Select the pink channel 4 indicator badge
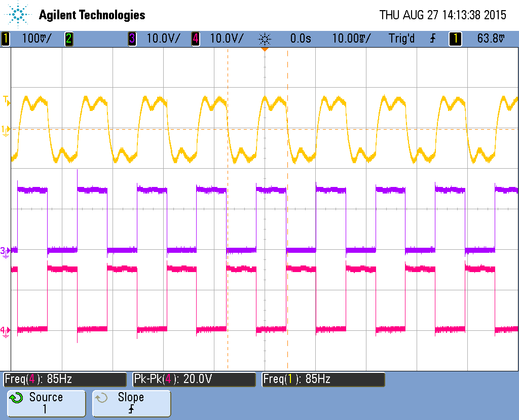 196,39
